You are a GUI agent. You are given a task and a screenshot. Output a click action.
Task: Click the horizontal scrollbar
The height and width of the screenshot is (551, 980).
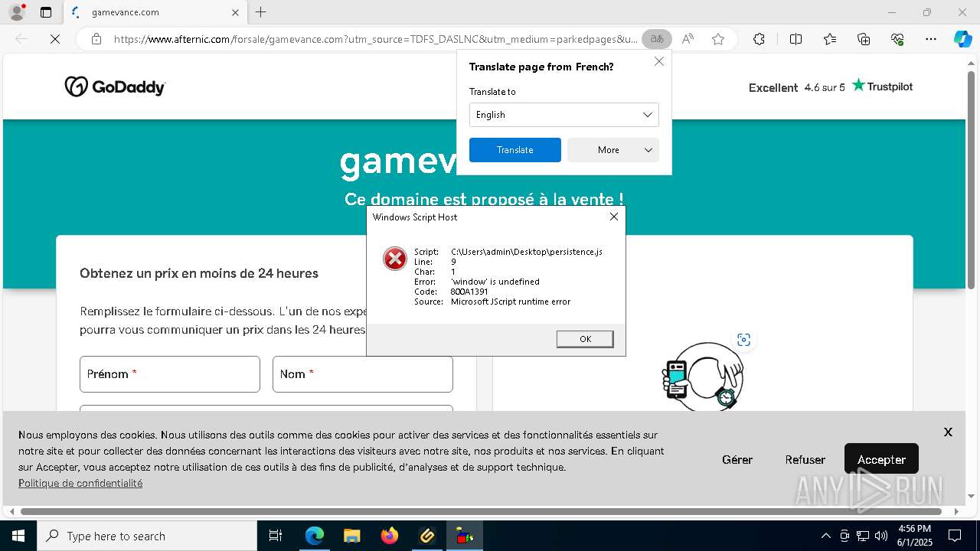481,511
